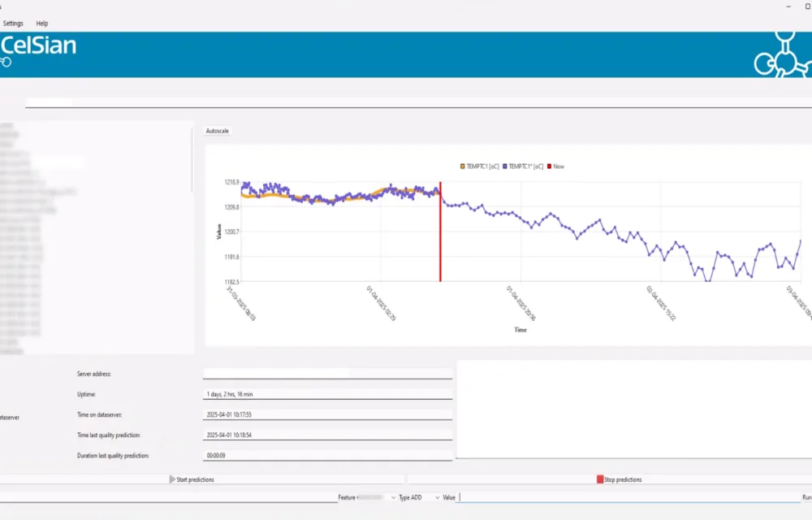Open the Help menu
Image resolution: width=812 pixels, height=520 pixels.
pos(42,24)
